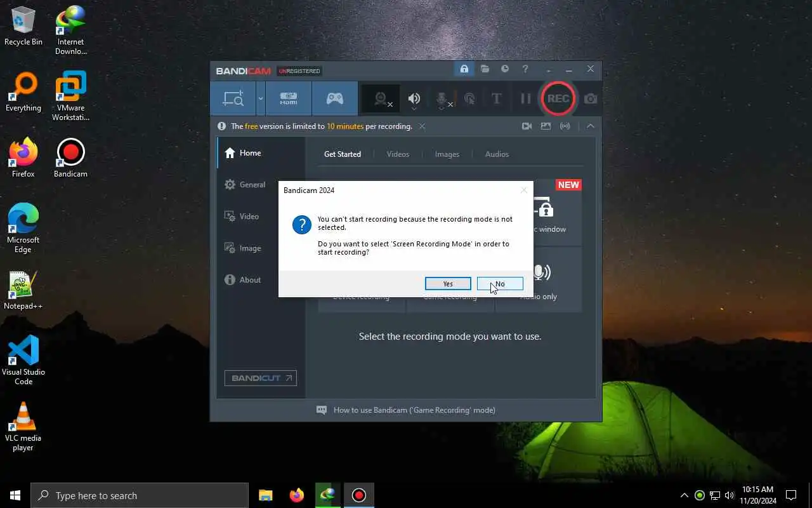Click the image icon in the info bar
Viewport: 812px width, 508px height.
tap(546, 126)
